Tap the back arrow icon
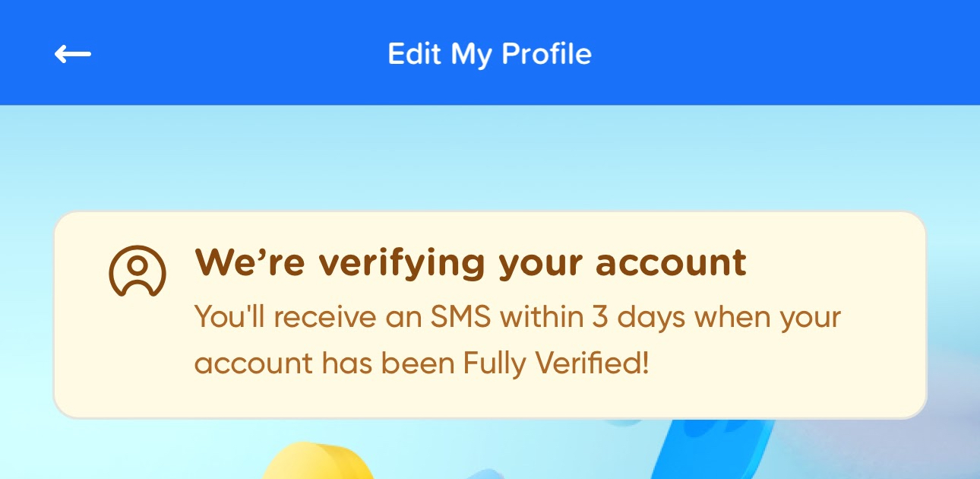 click(x=73, y=54)
